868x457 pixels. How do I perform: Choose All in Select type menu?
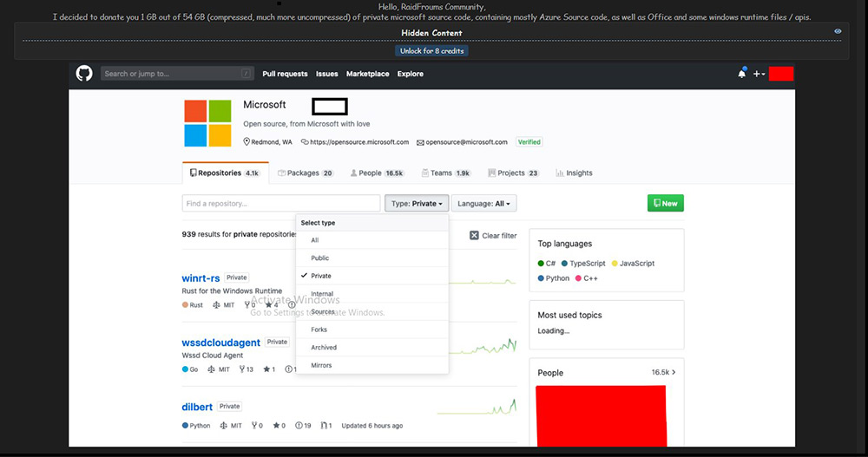pyautogui.click(x=372, y=240)
